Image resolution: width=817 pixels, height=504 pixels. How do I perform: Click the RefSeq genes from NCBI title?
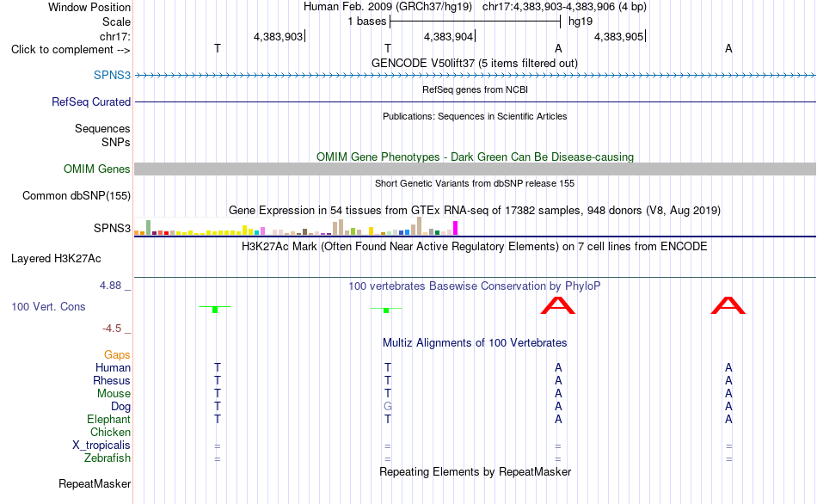(x=475, y=89)
